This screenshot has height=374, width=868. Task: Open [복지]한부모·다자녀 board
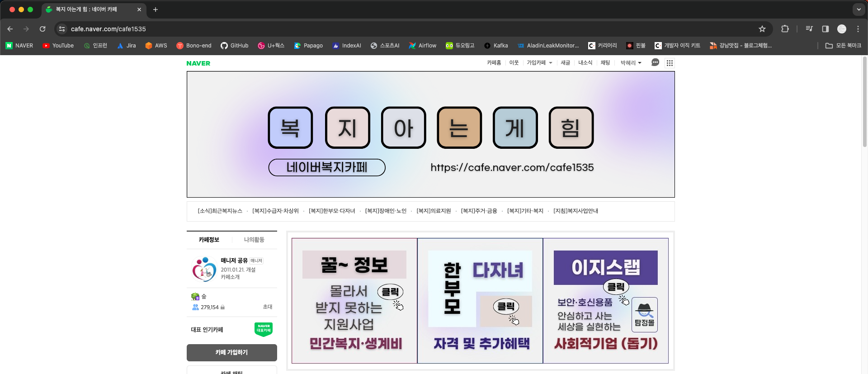[x=332, y=211]
